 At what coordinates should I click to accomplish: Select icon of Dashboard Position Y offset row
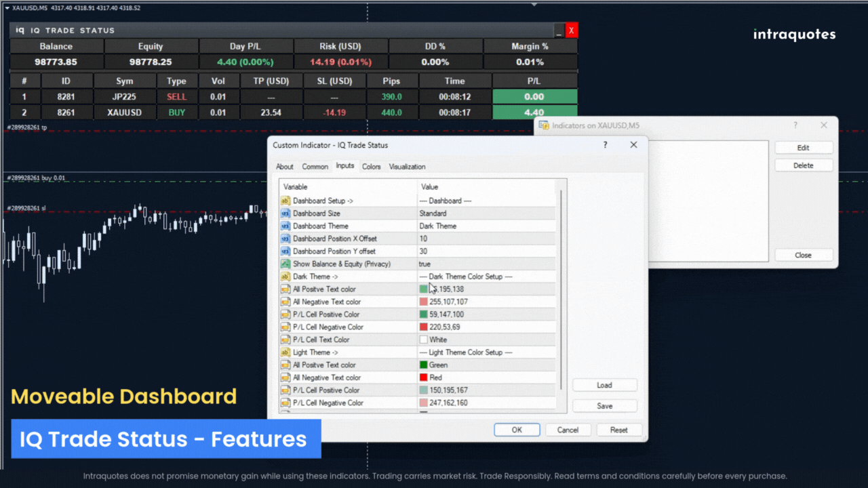[285, 251]
